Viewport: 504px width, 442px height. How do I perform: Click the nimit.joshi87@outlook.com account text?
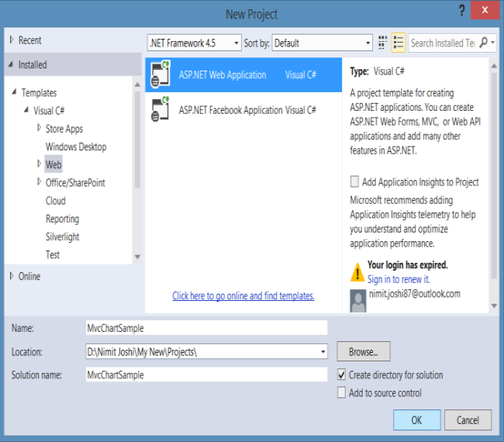click(415, 294)
